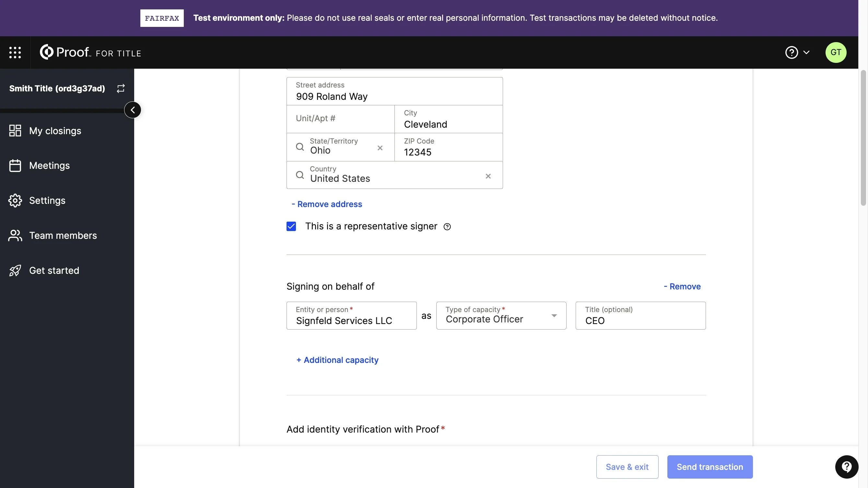Click the FAIRFAX environment badge

[162, 18]
